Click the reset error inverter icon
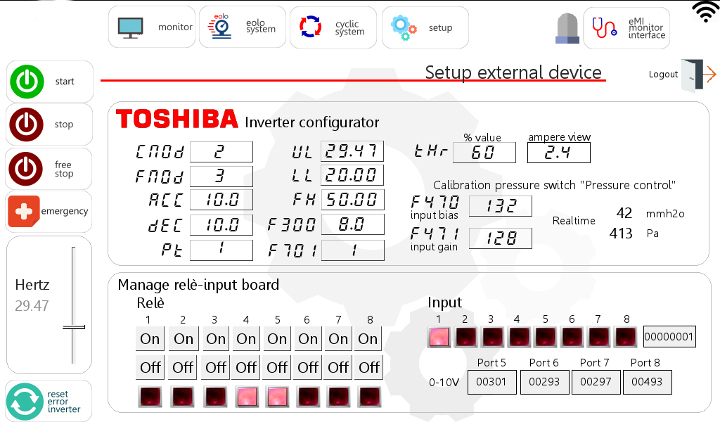Viewport: 720px width, 422px height. (x=25, y=402)
